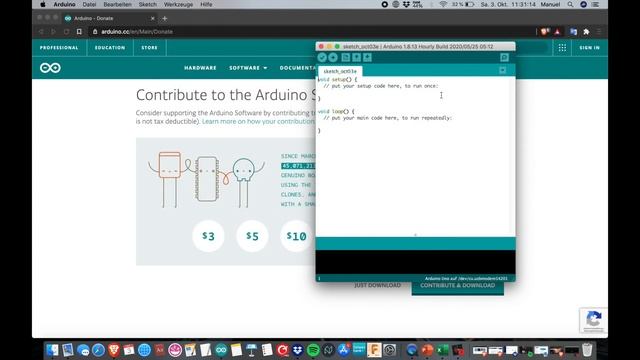The width and height of the screenshot is (640, 360).
Task: Open the PROFESSIONAL site section
Action: pos(59,48)
